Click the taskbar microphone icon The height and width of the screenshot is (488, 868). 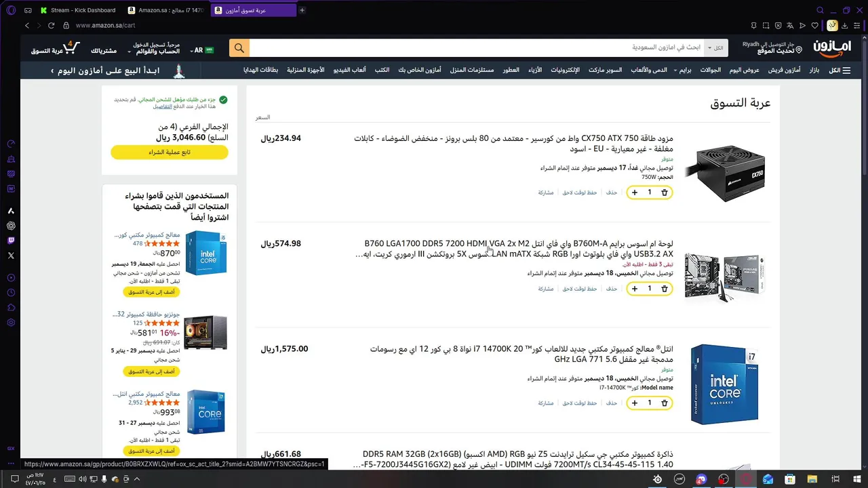coord(104,479)
